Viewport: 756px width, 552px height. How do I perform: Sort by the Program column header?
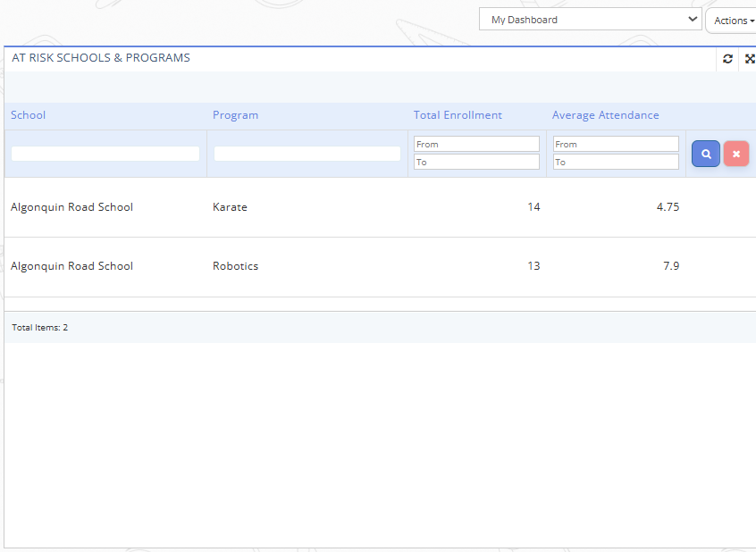tap(235, 115)
